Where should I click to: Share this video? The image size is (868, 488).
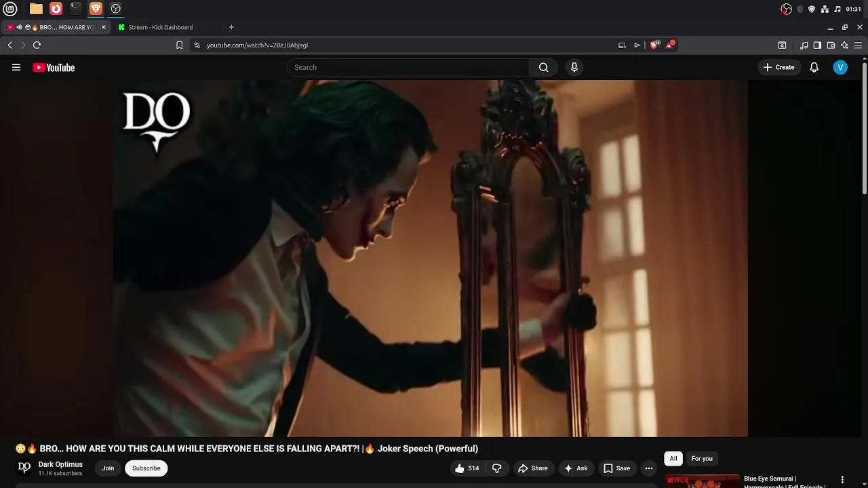point(533,468)
